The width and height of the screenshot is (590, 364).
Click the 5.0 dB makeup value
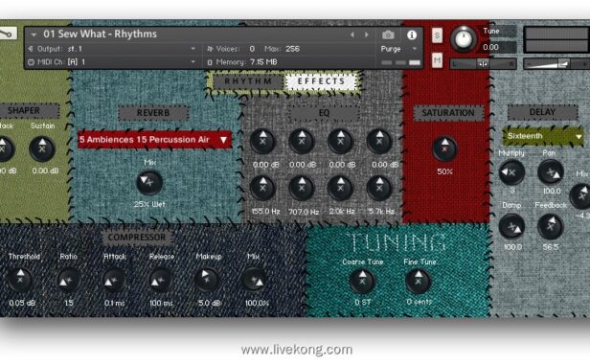click(209, 303)
